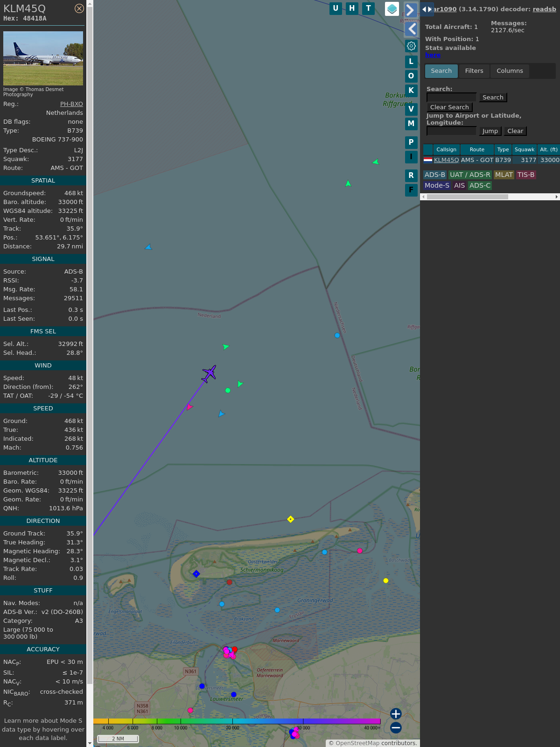This screenshot has width=560, height=747.
Task: Click the yellow diamond marker on the map
Action: pos(291,519)
